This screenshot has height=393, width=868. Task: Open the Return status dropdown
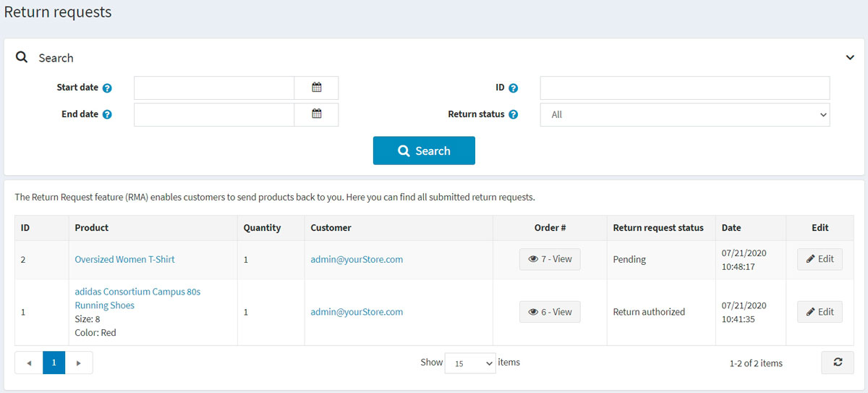pos(684,114)
